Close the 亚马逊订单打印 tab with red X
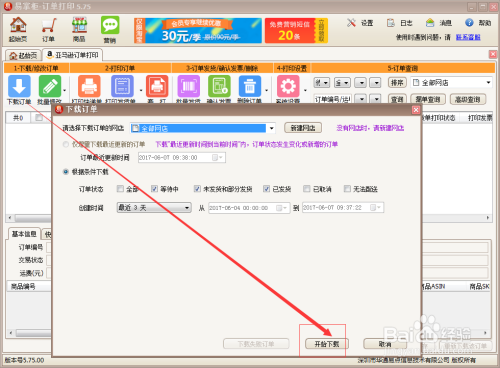The height and width of the screenshot is (368, 500). pyautogui.click(x=493, y=54)
